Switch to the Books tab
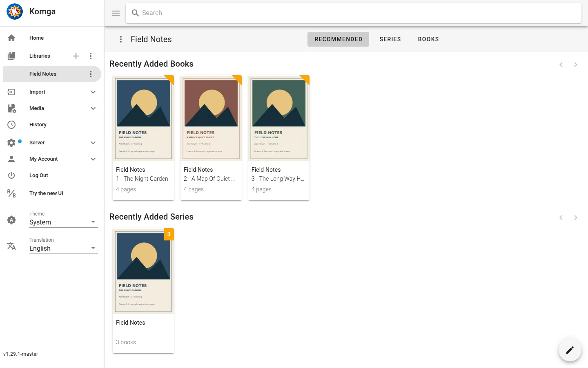Viewport: 588px width, 368px height. click(x=428, y=39)
